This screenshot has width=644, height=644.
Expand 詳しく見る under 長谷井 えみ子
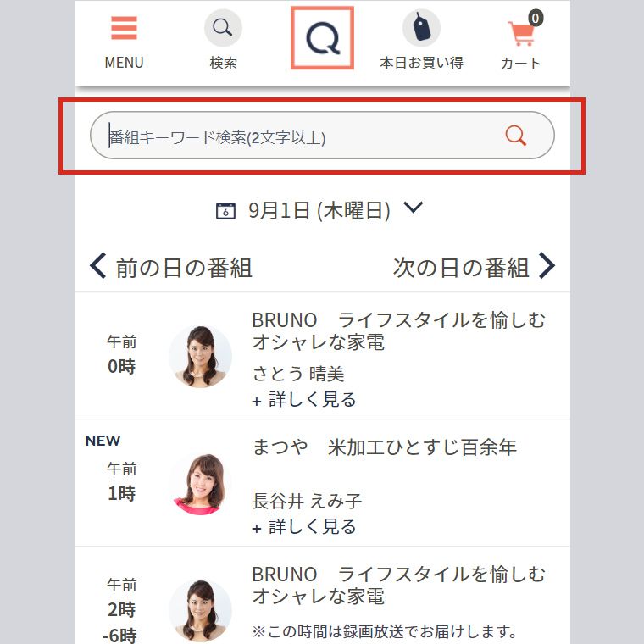pyautogui.click(x=304, y=526)
